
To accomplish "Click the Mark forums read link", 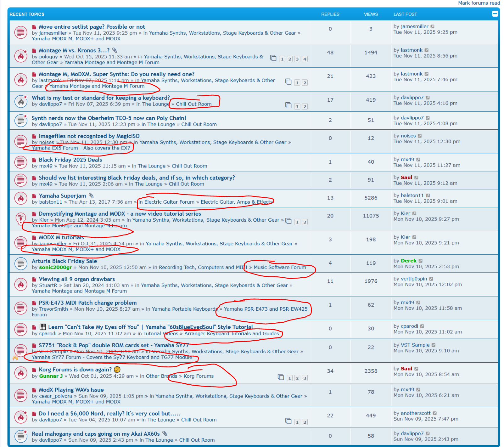I will point(479,3).
